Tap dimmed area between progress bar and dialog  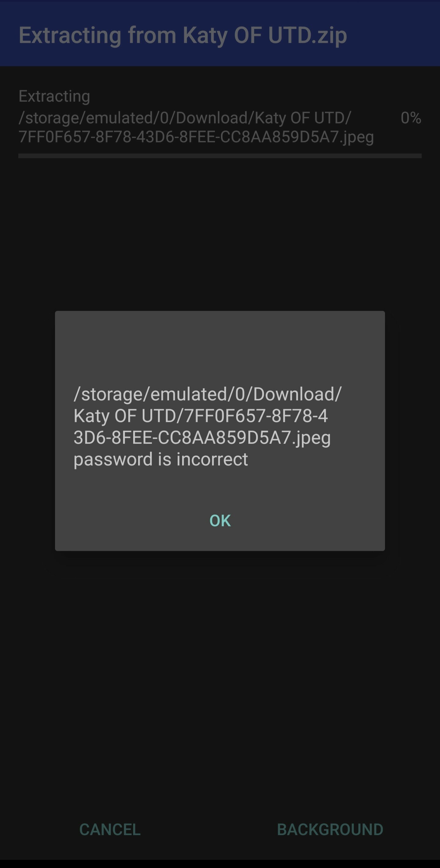(220, 234)
